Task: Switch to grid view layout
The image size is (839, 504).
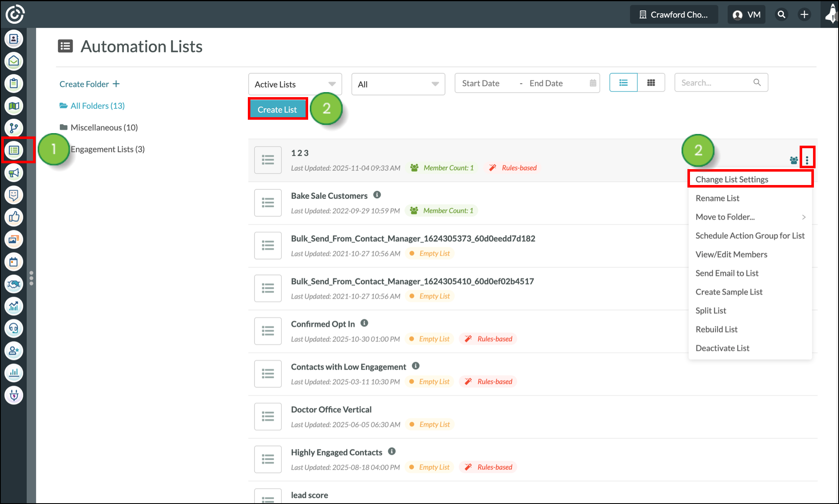Action: tap(651, 83)
